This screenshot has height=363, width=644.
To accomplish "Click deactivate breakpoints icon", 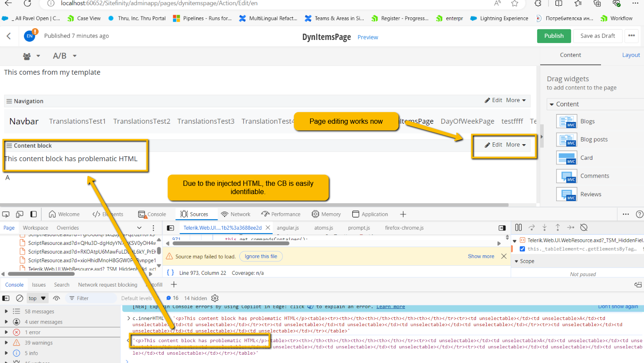I will click(x=584, y=228).
